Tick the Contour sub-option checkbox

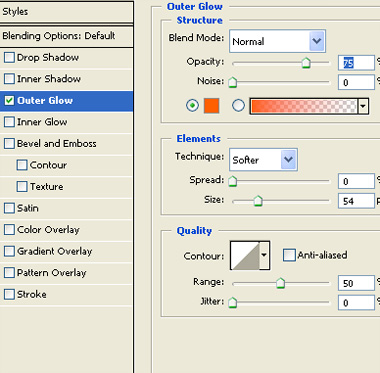(x=22, y=165)
